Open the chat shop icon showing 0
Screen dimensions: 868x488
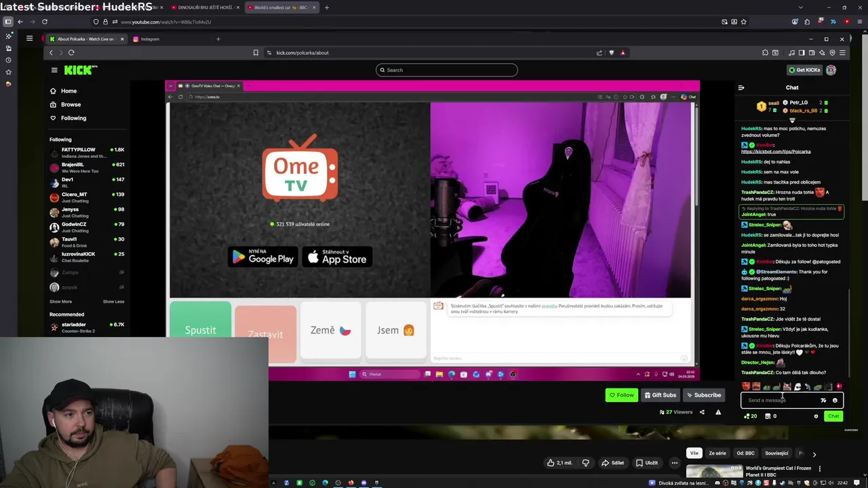pyautogui.click(x=770, y=416)
